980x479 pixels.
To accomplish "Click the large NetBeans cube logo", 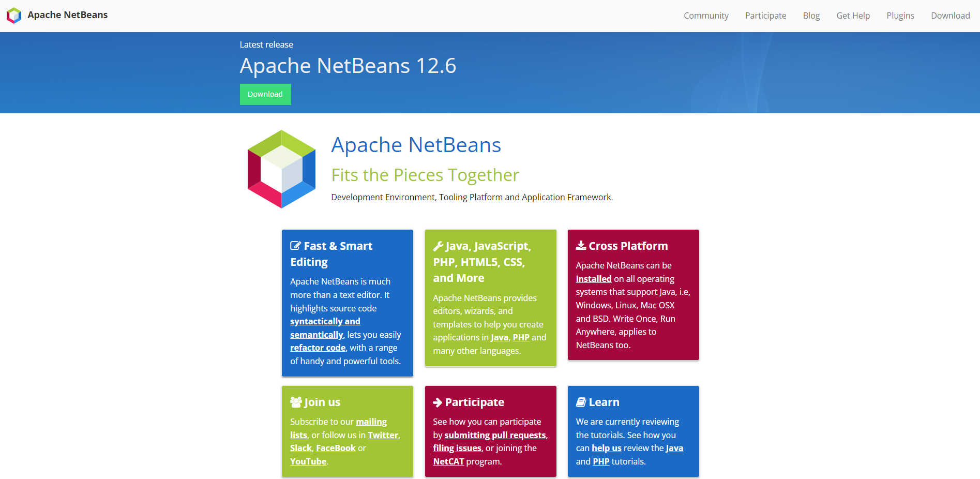I will [281, 169].
